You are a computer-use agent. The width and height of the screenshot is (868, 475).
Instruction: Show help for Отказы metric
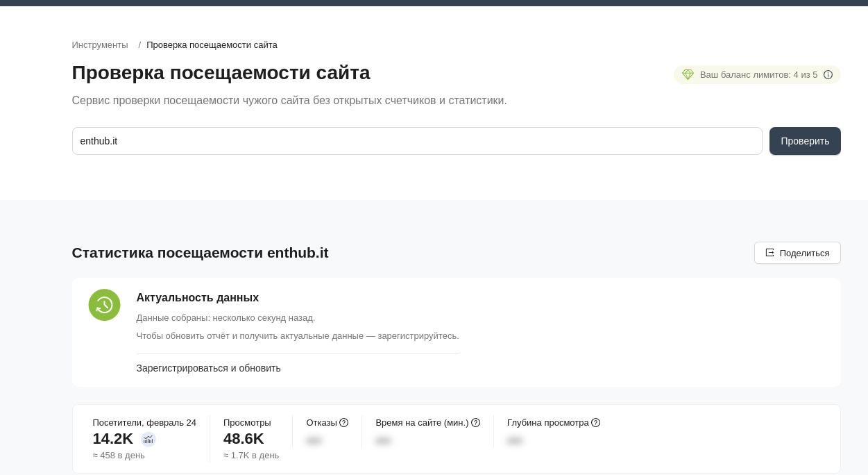click(343, 422)
